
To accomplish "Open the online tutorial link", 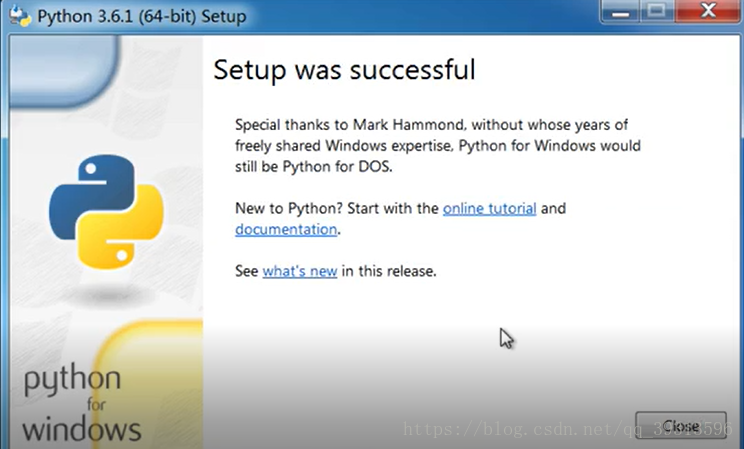I will click(x=489, y=208).
